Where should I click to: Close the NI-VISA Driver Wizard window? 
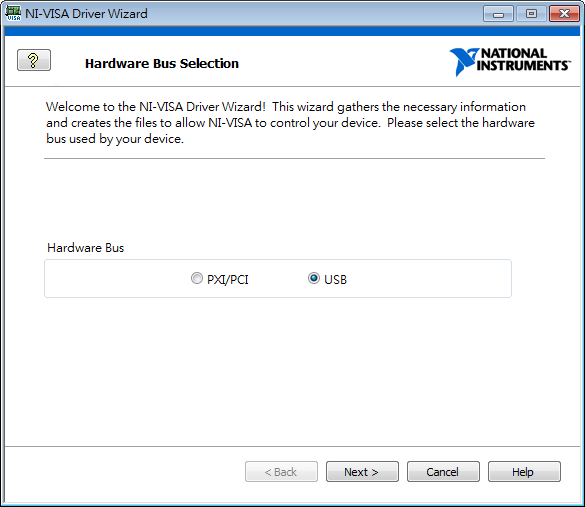tap(564, 14)
